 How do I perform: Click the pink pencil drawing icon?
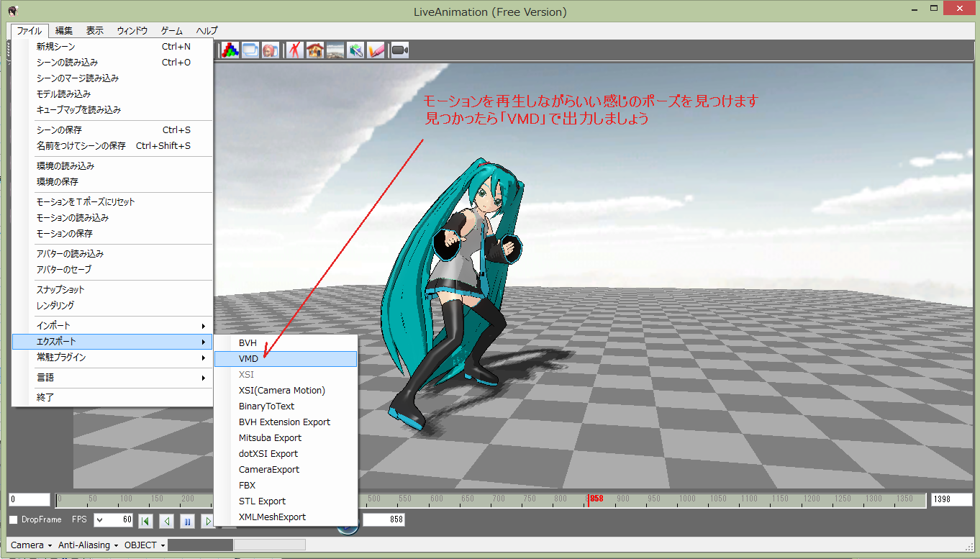376,50
